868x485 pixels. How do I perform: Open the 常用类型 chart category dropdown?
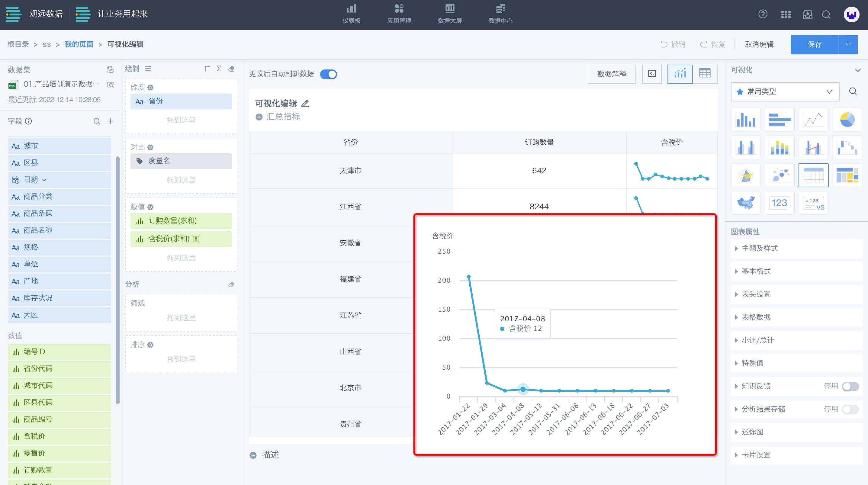tap(785, 92)
